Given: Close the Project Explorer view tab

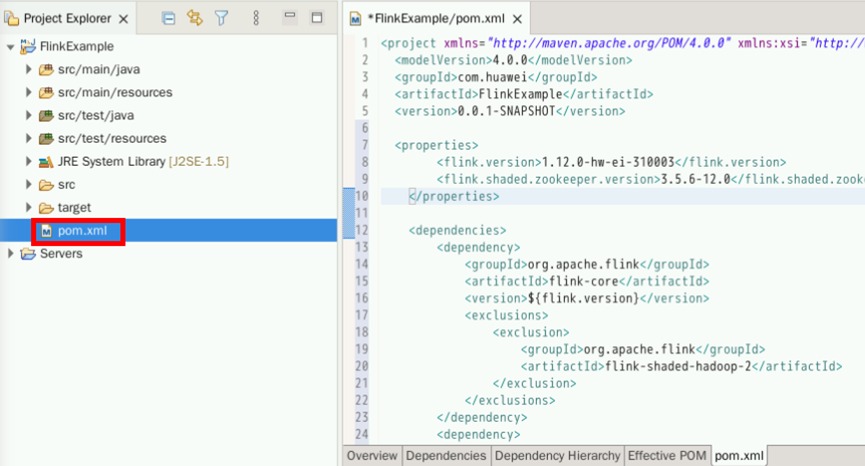Looking at the screenshot, I should click(x=123, y=19).
